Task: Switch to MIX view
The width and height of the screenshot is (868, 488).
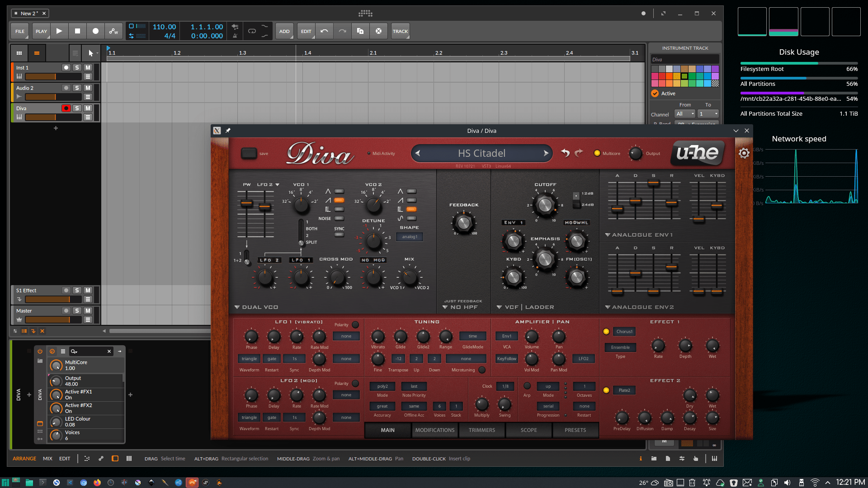Action: tap(47, 459)
